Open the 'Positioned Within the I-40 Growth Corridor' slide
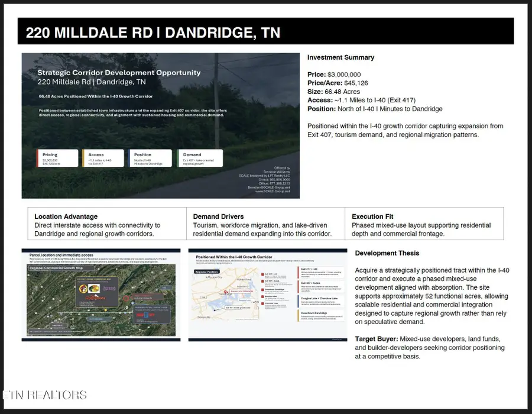This screenshot has height=414, width=532. click(x=268, y=295)
